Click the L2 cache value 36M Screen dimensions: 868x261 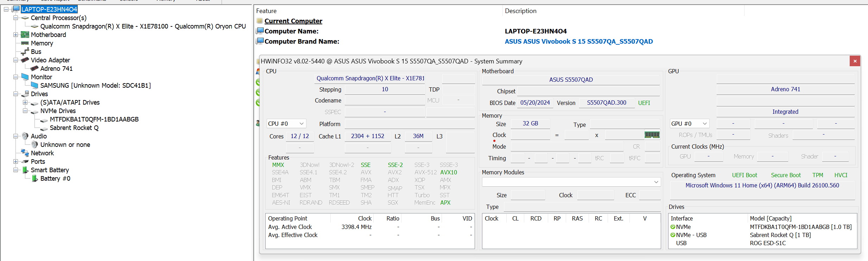point(418,136)
